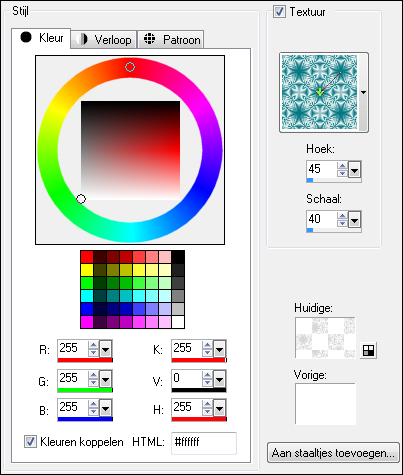403x475 pixels.
Task: Click the hue ring marker at top
Action: [x=130, y=67]
